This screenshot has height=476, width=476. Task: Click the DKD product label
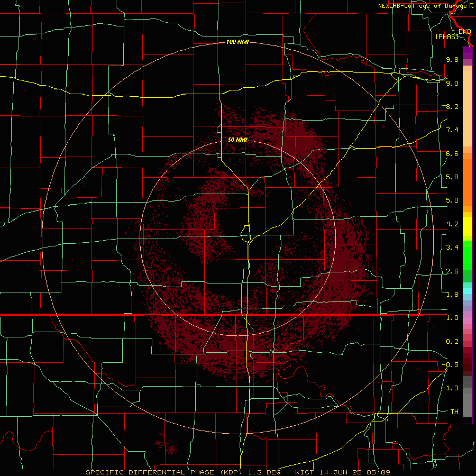465,32
